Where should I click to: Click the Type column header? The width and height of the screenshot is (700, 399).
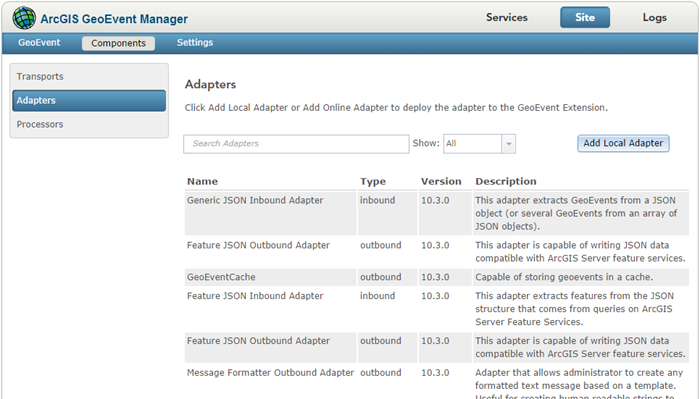click(373, 182)
